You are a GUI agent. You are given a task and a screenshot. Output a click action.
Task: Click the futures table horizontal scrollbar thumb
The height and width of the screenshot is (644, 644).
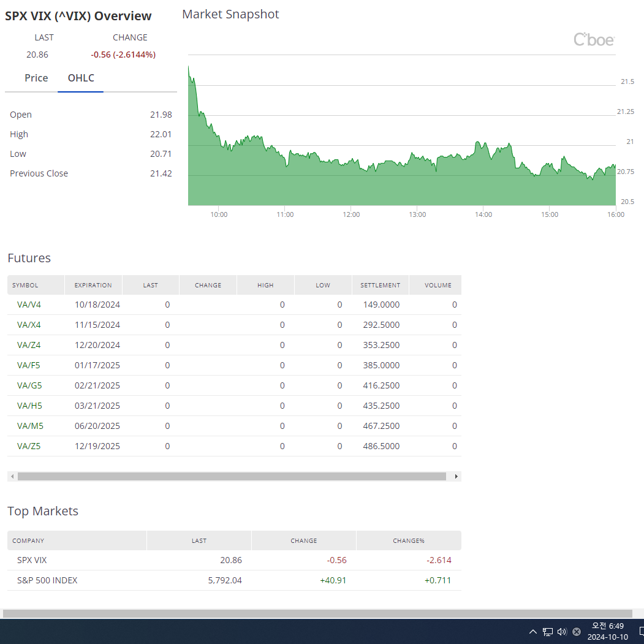click(232, 477)
